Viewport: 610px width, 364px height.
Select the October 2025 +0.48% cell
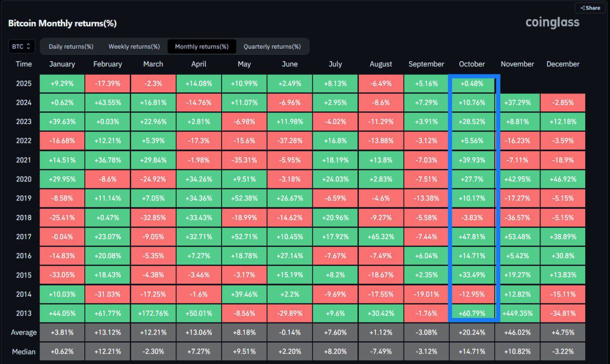coord(472,83)
